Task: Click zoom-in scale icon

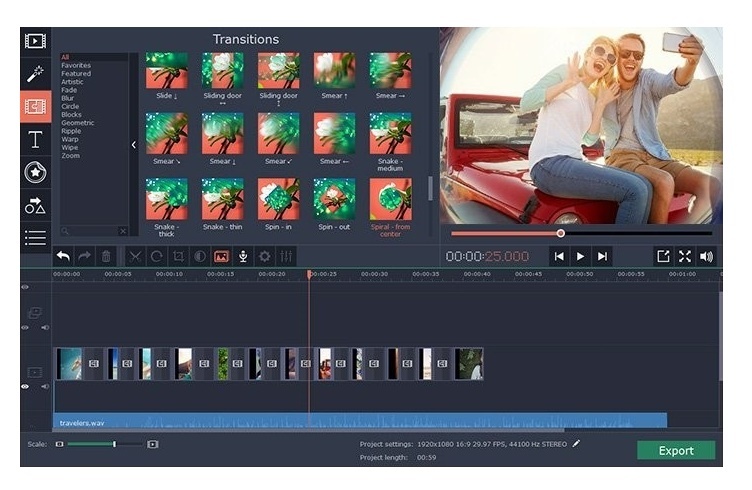Action: pos(153,444)
